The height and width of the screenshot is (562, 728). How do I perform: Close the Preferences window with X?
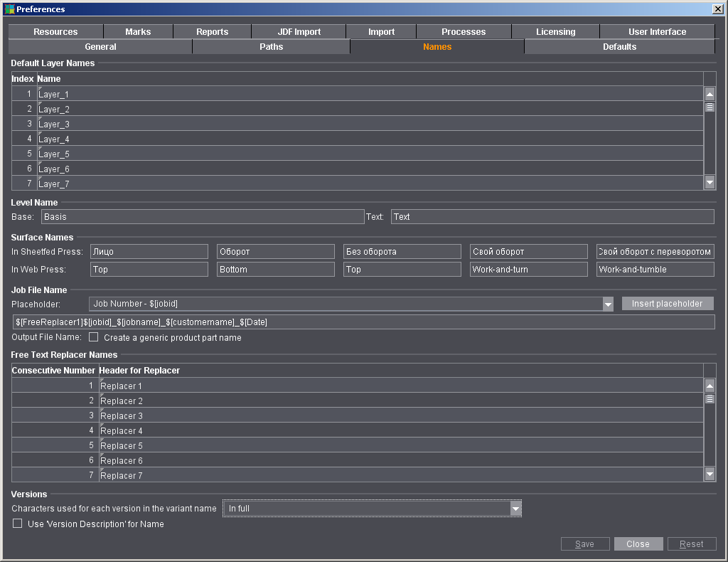pyautogui.click(x=717, y=9)
